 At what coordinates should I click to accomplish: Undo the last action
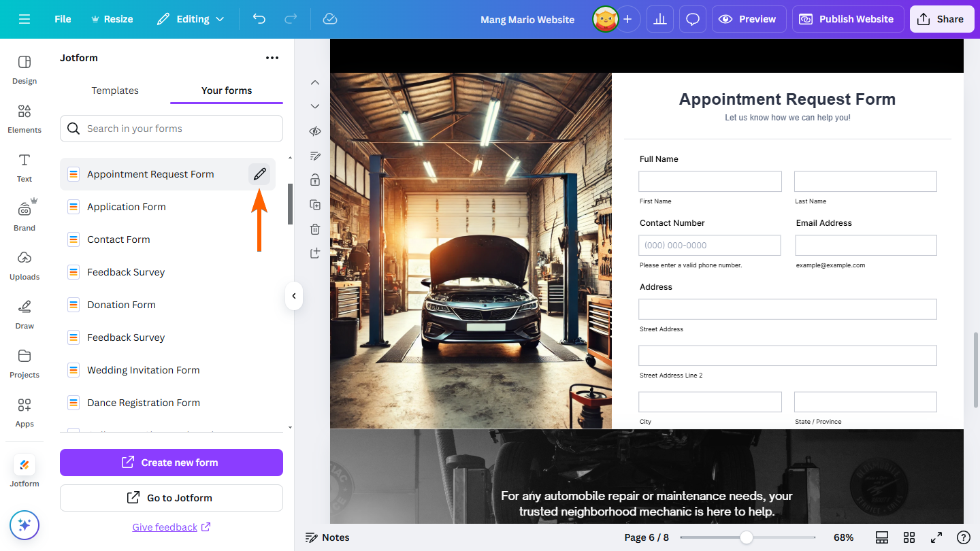[259, 19]
